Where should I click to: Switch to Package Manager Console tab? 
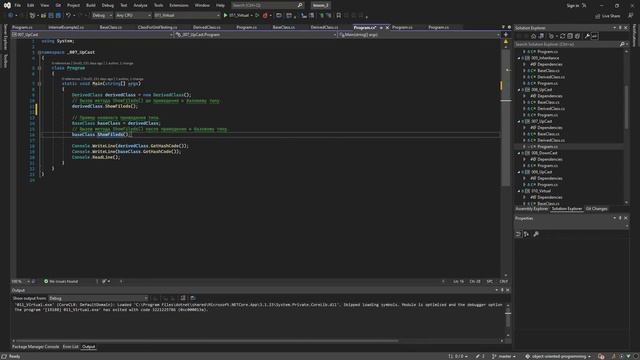(x=36, y=347)
